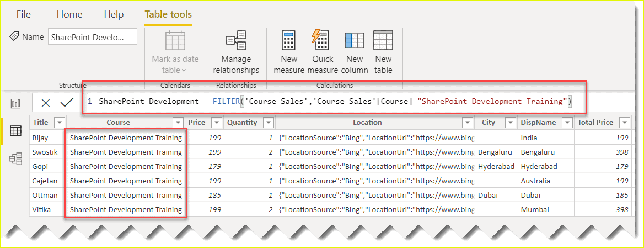
Task: Expand the Mark as date table dropdown arrow
Action: [x=184, y=70]
